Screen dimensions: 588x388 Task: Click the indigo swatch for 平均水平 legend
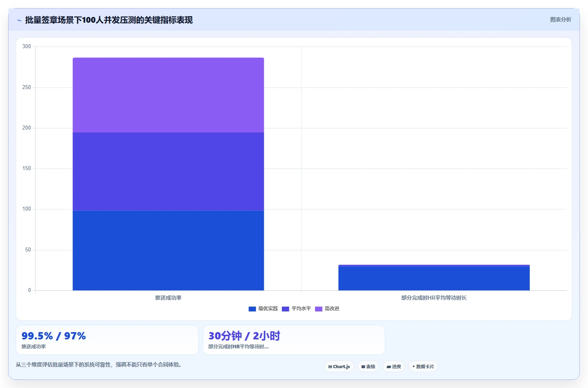[x=285, y=309]
